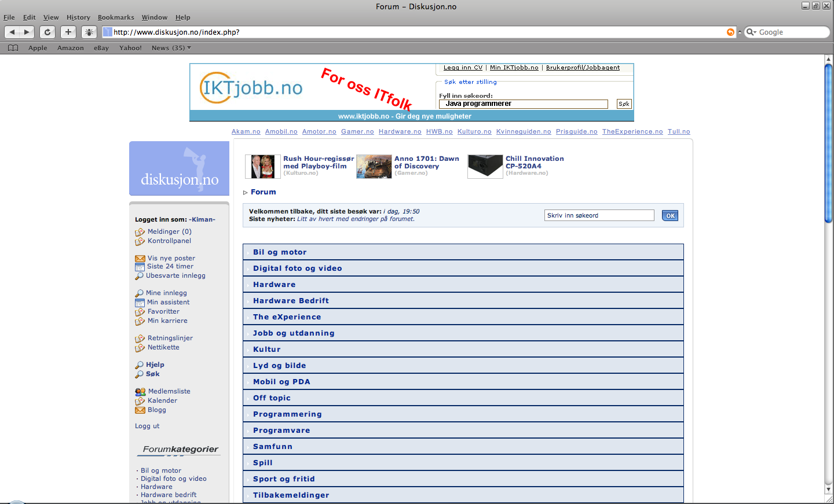Open the Litt av hvert news link
834x504 pixels.
point(356,219)
